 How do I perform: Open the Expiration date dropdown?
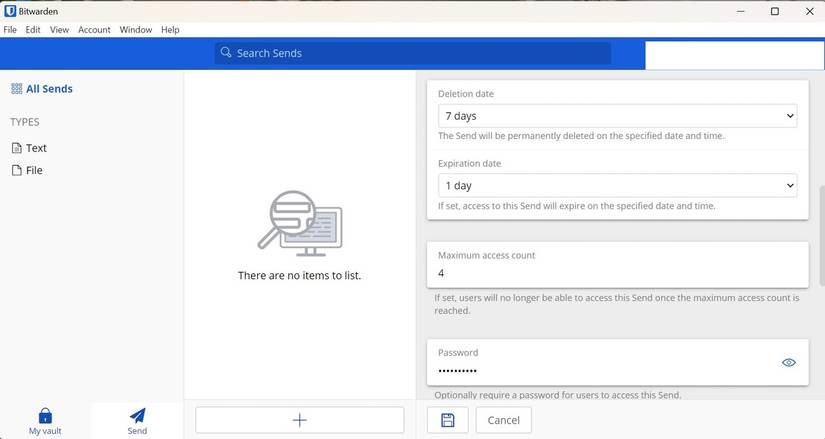617,186
